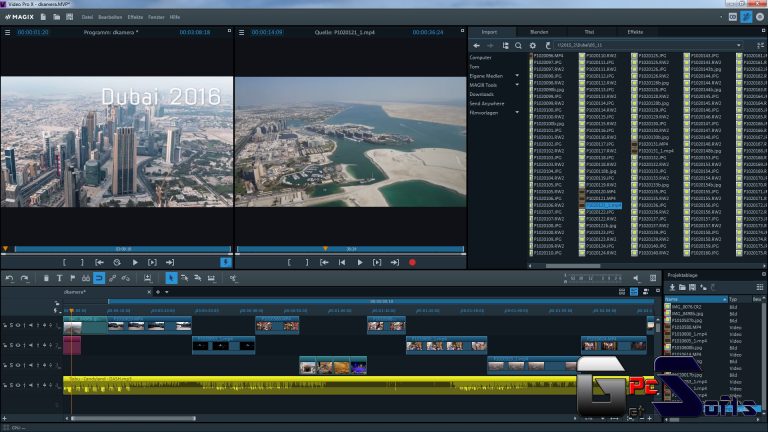Click the group objects icon
The image size is (768, 432).
tap(86, 278)
